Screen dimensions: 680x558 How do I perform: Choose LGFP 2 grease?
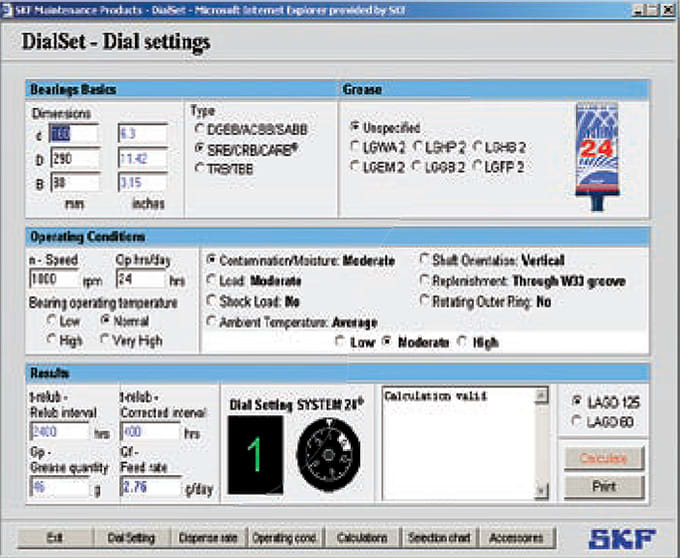(x=477, y=166)
